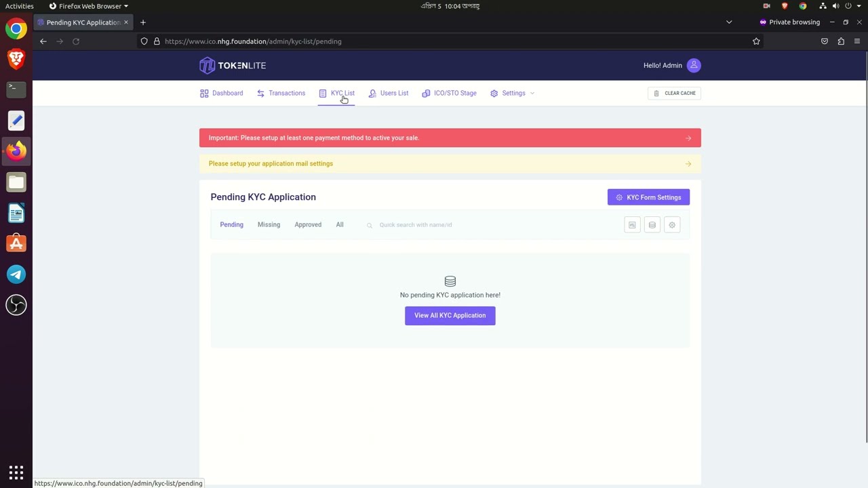The image size is (868, 488).
Task: Open the list gear options icon
Action: point(672,225)
